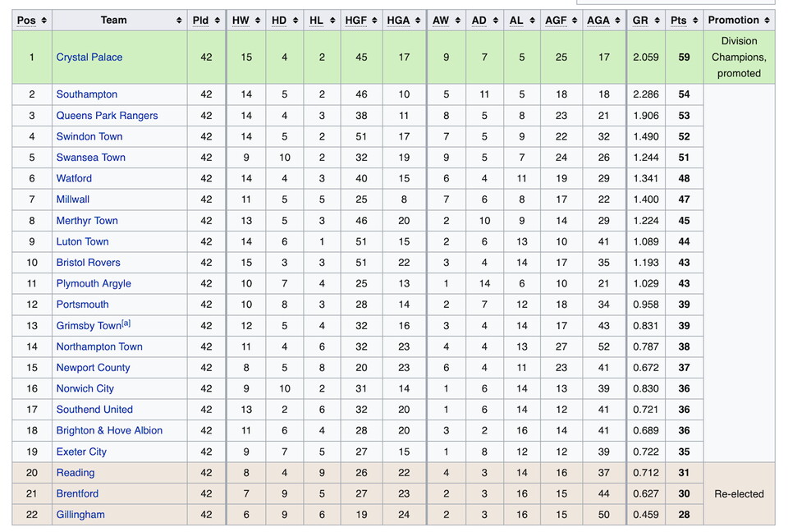Open Swindon Town article link
788x532 pixels.
click(89, 136)
